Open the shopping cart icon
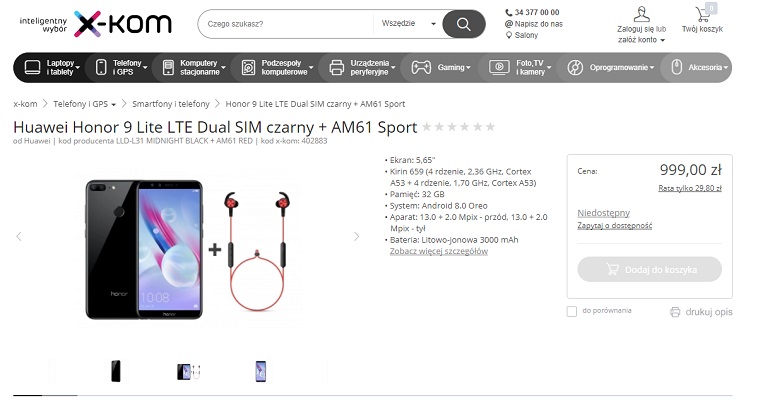The image size is (758, 400). point(702,14)
